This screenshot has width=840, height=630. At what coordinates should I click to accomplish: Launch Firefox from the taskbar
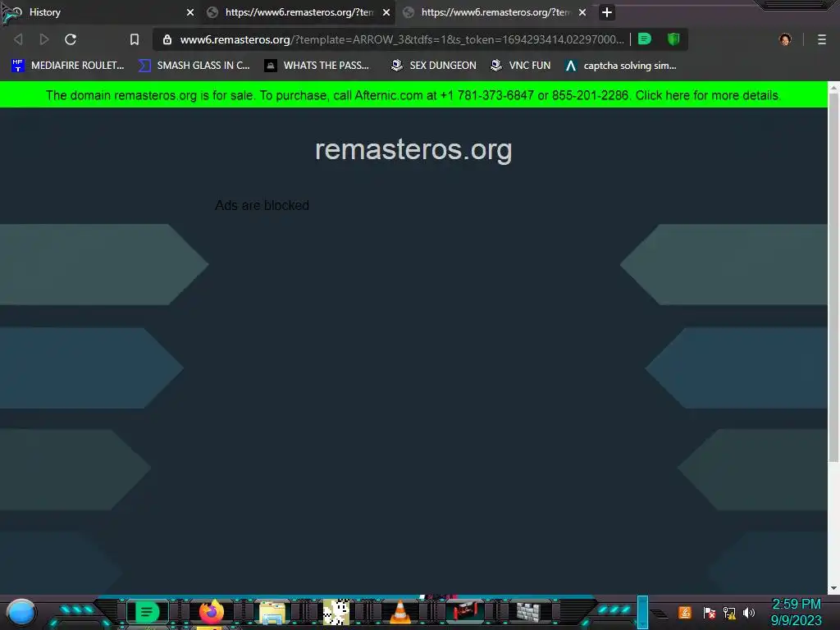[x=211, y=612]
